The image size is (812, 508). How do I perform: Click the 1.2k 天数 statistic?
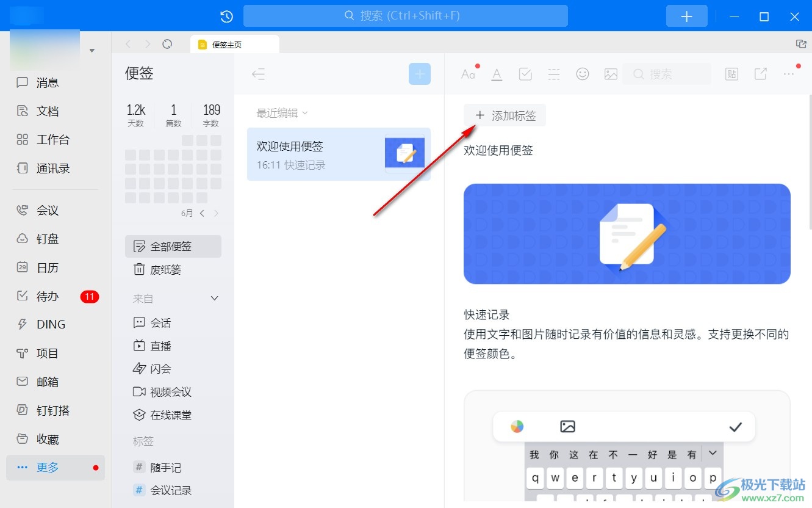click(x=135, y=115)
